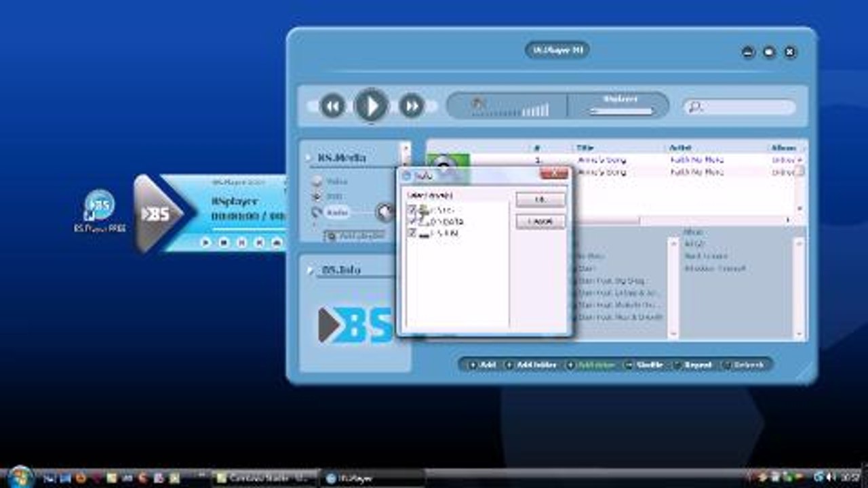Collapse the BS.Media panel header arrow
Viewport: 868px width, 488px height.
tap(309, 158)
